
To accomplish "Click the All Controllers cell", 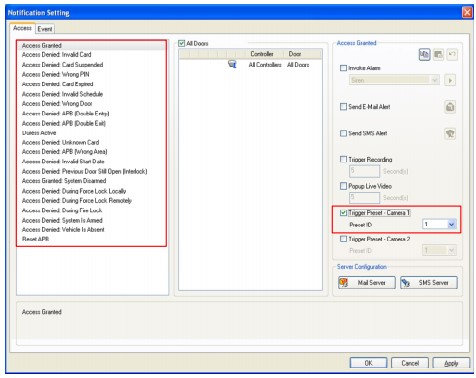I will click(265, 65).
